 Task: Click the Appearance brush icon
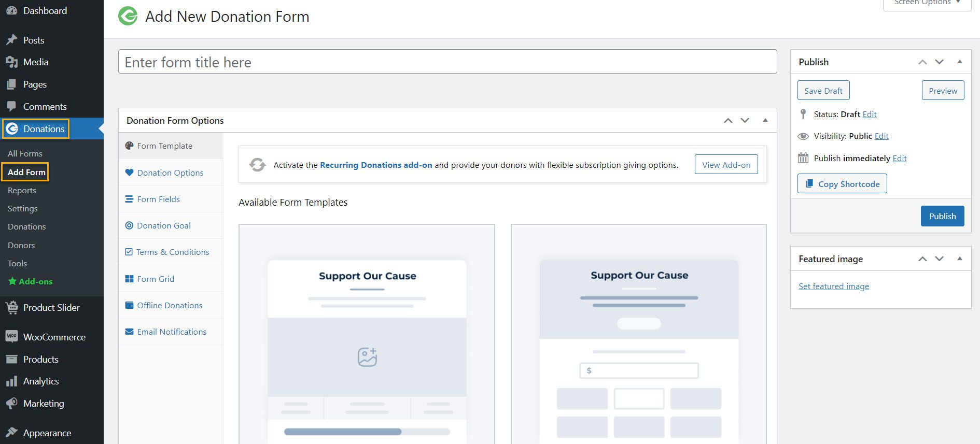[x=11, y=433]
